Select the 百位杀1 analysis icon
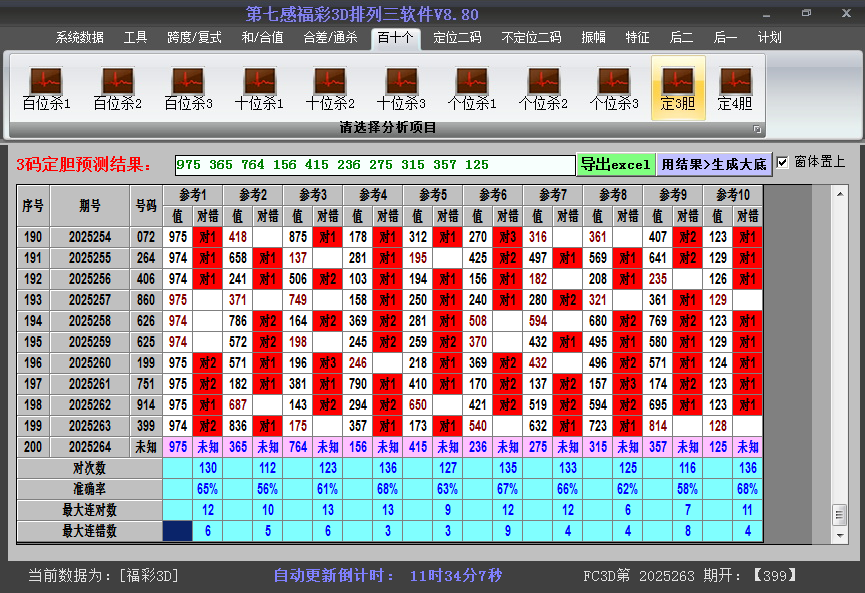The width and height of the screenshot is (865, 593). tap(46, 88)
